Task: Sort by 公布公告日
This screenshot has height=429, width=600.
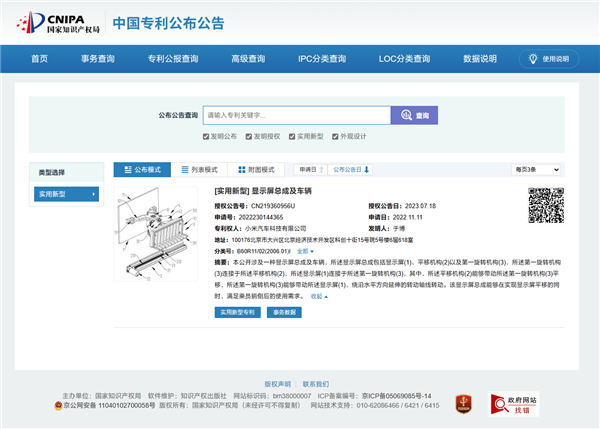Action: click(351, 170)
